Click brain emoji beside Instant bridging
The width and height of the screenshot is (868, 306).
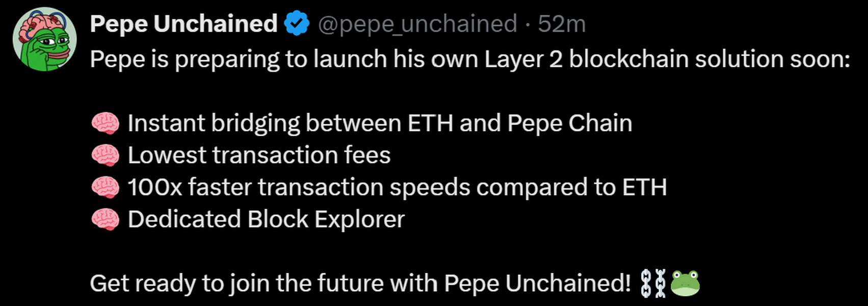106,124
